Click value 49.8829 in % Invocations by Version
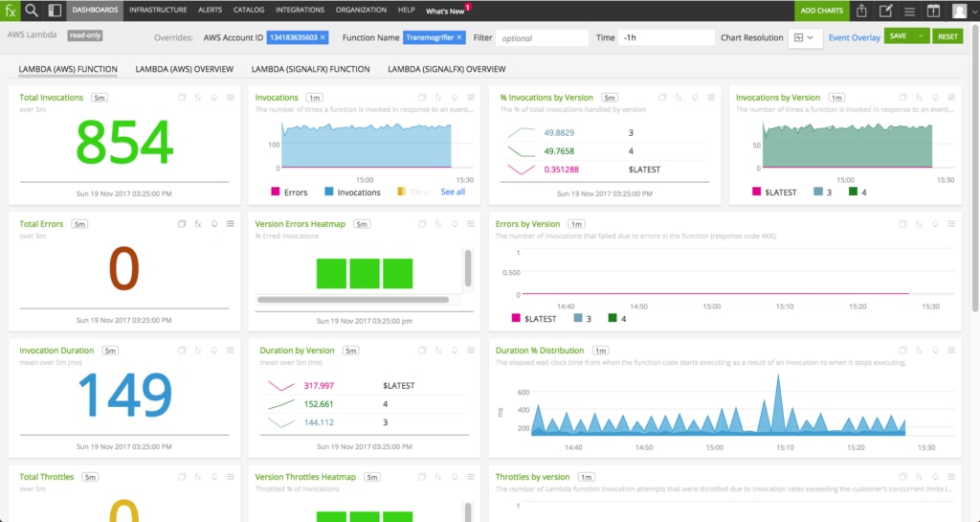The width and height of the screenshot is (980, 522). (x=559, y=132)
